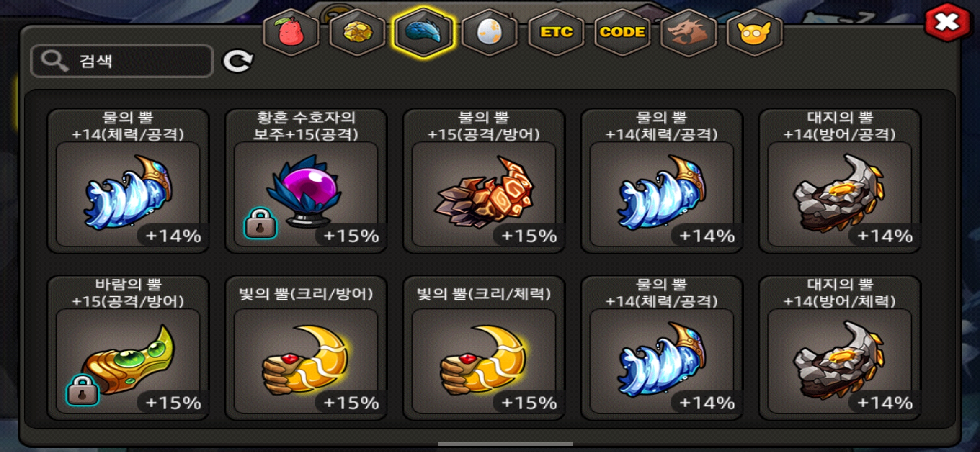
Task: Switch to the gold nugget category tab
Action: point(357,33)
